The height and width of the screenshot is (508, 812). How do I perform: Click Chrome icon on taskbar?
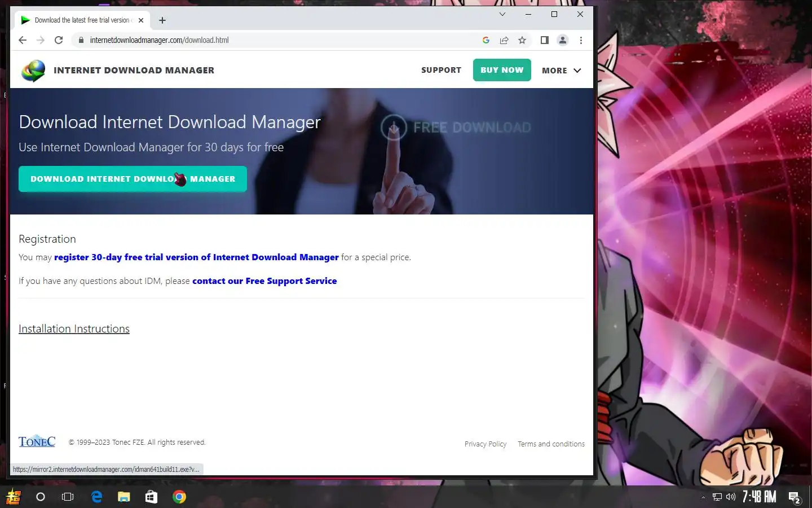coord(179,497)
